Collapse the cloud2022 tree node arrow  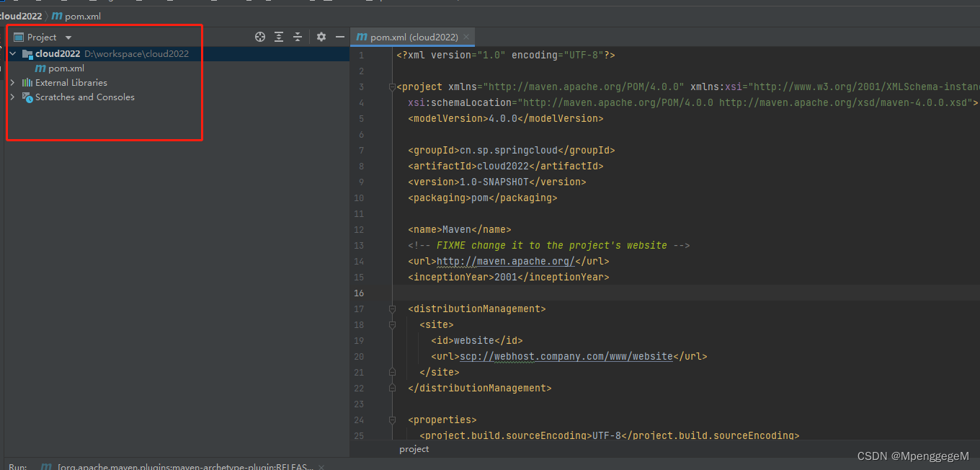click(x=12, y=53)
